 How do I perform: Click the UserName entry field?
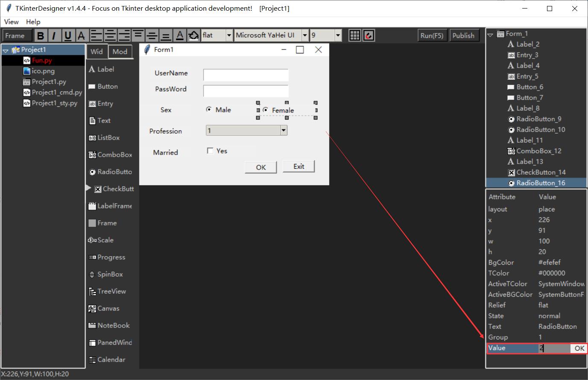246,75
